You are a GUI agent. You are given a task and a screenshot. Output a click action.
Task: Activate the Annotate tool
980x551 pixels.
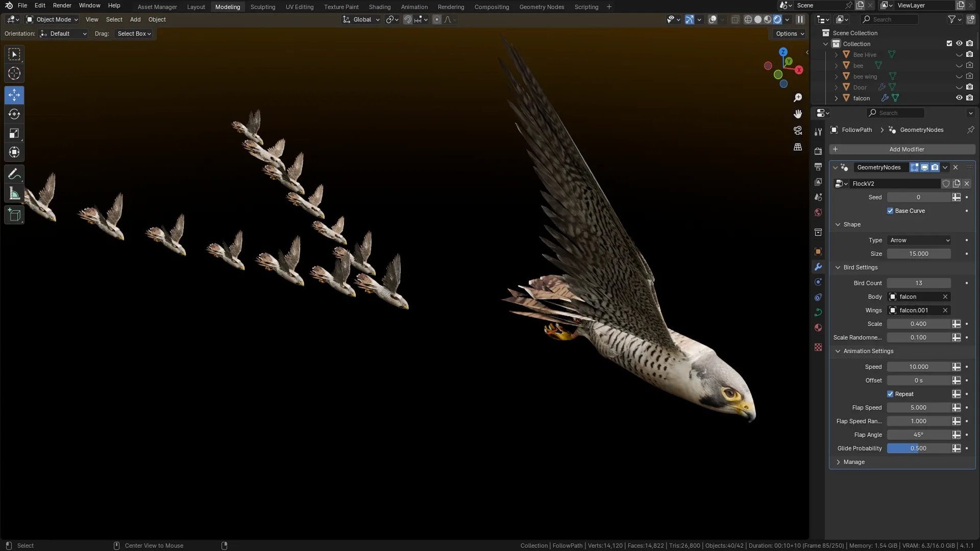tap(14, 174)
